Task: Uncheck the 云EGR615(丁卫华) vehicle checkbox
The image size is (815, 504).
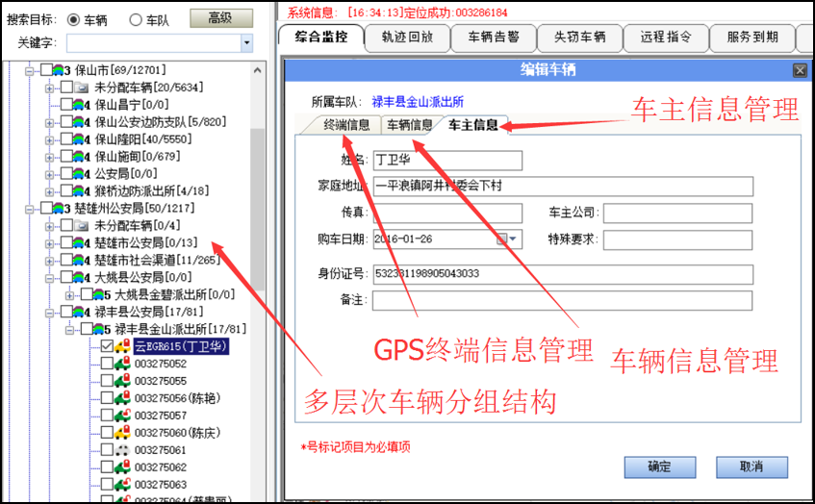Action: [x=107, y=346]
